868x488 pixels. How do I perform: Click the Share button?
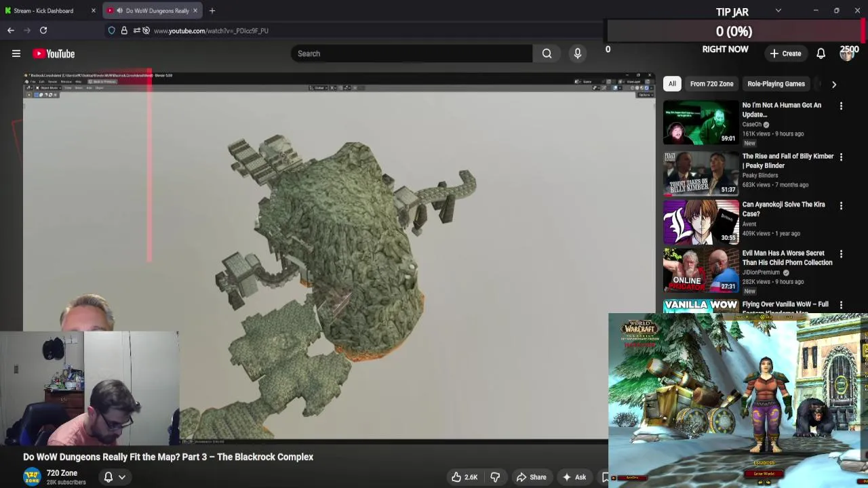tap(530, 477)
